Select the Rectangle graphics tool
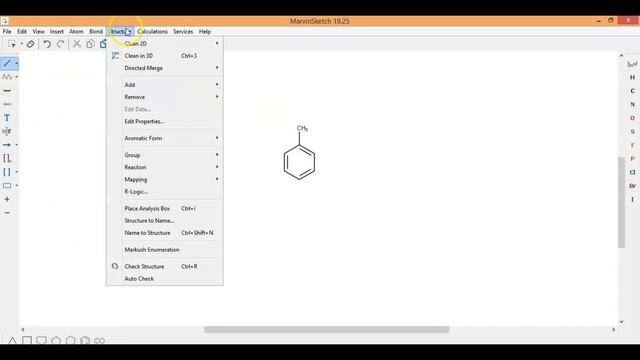640x360 pixels. tap(7, 186)
